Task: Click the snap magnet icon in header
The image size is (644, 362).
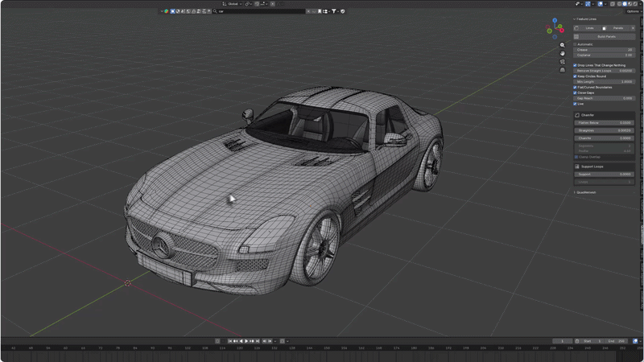Action: pyautogui.click(x=257, y=4)
